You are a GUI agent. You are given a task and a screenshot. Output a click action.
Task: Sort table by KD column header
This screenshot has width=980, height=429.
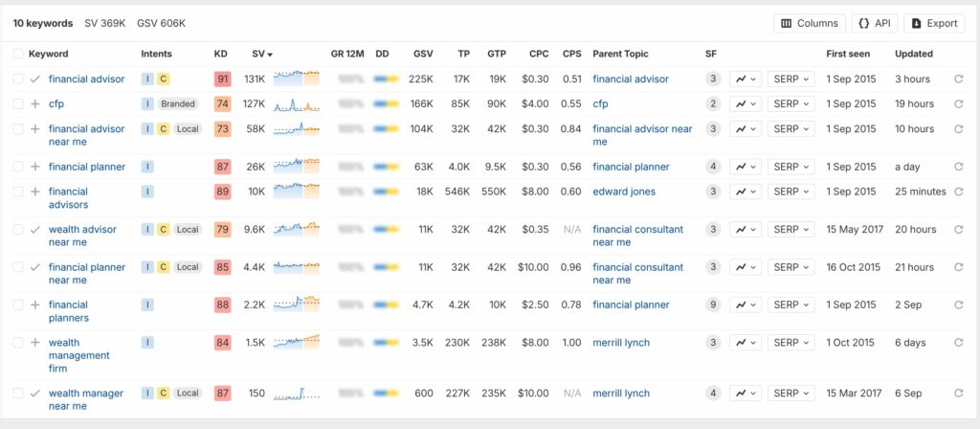[220, 54]
